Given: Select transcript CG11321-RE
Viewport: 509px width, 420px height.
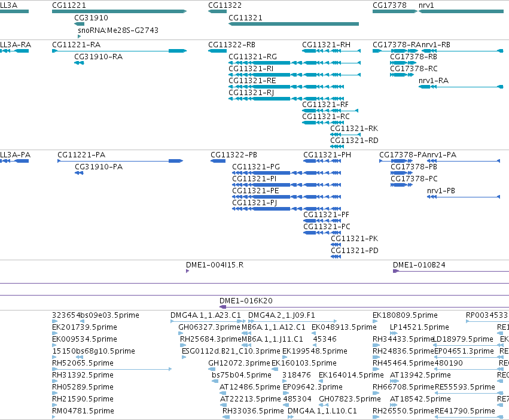Looking at the screenshot, I should [x=252, y=81].
